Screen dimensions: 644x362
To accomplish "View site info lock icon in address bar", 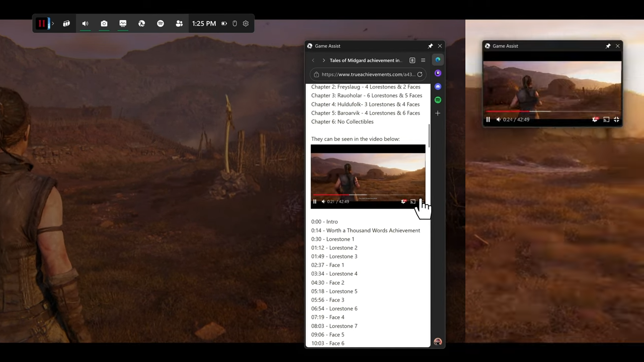I will (x=316, y=74).
